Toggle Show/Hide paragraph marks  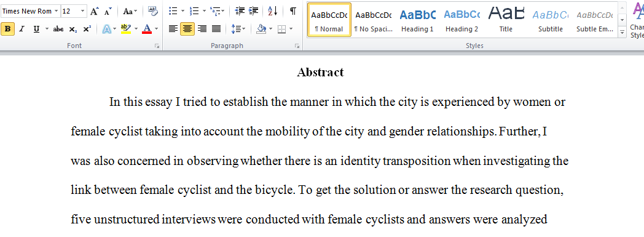(x=293, y=12)
